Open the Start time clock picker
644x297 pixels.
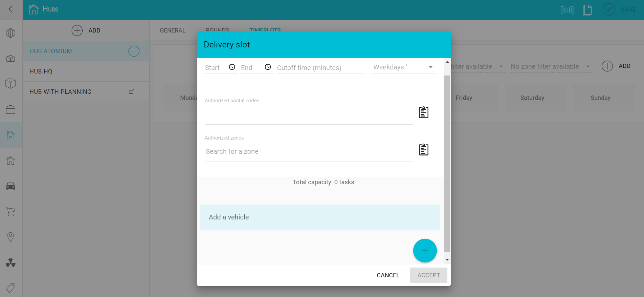click(232, 67)
